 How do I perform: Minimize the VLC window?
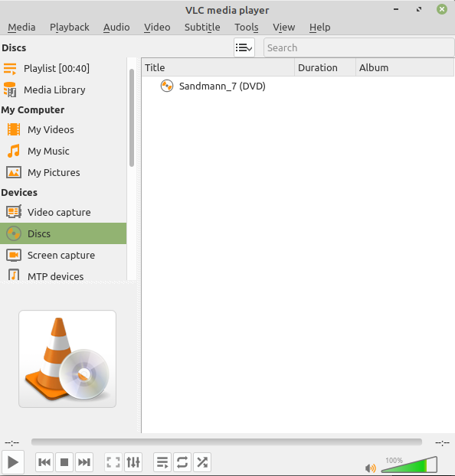[396, 9]
